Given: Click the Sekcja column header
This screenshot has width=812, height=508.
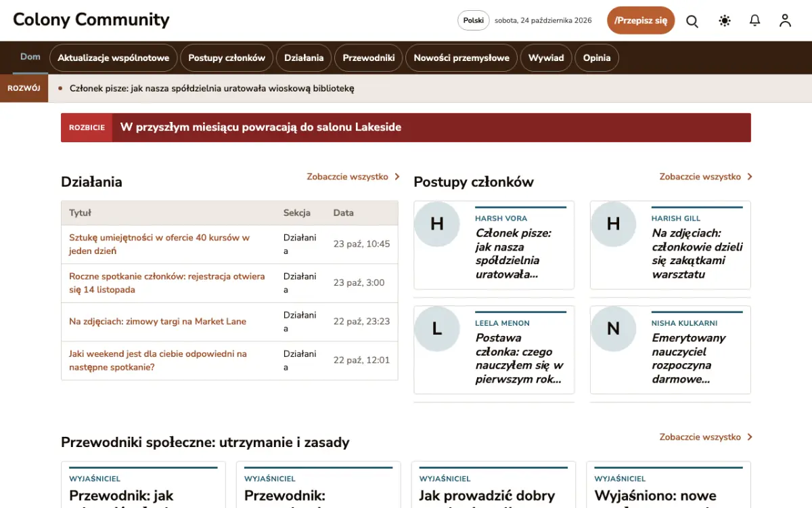Looking at the screenshot, I should (x=297, y=213).
